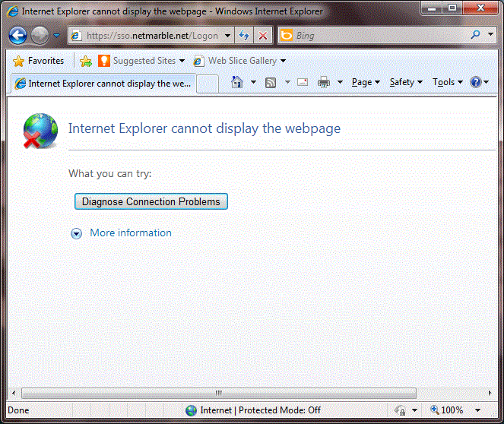Screen dimensions: 504x424
Task: Expand the More information arrow icon
Action: coord(77,233)
